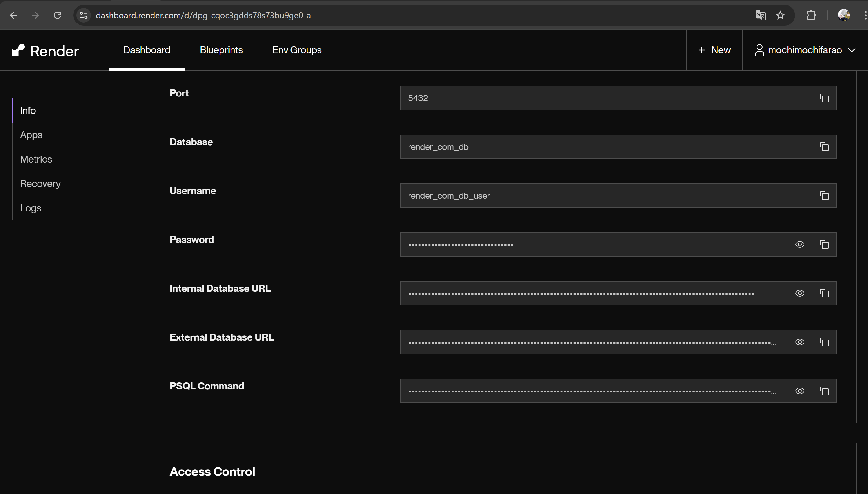Copy the Database name render_com_db
The height and width of the screenshot is (494, 868).
[x=824, y=146]
